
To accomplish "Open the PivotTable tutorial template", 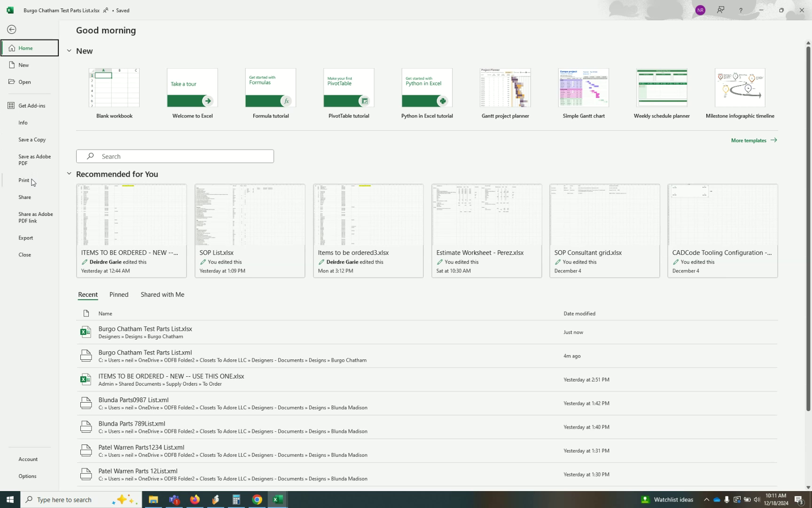I will point(349,94).
